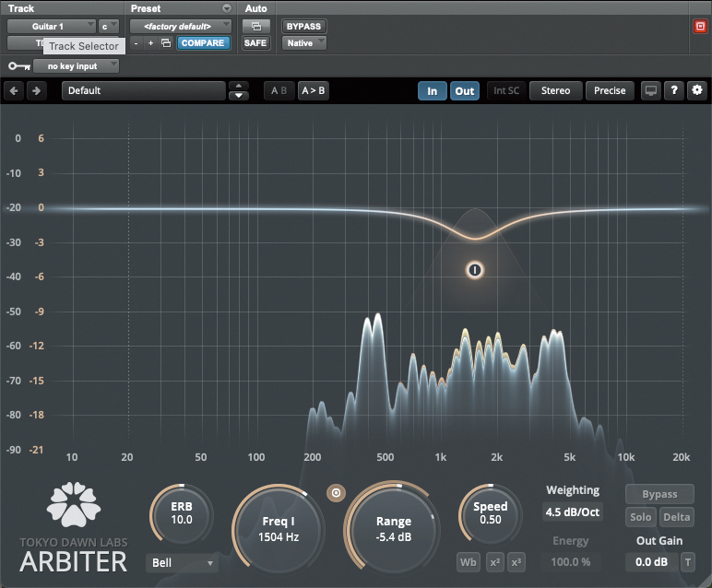Toggle Wb wideband option

(469, 562)
